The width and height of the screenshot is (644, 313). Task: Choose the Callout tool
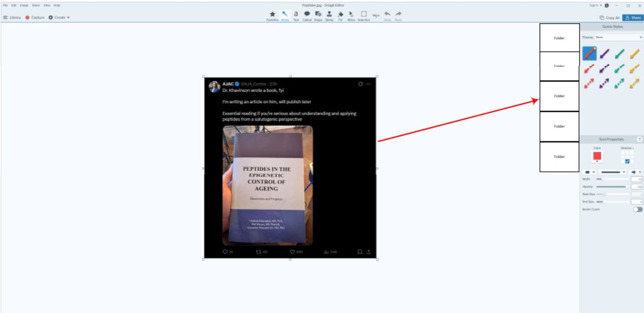306,14
